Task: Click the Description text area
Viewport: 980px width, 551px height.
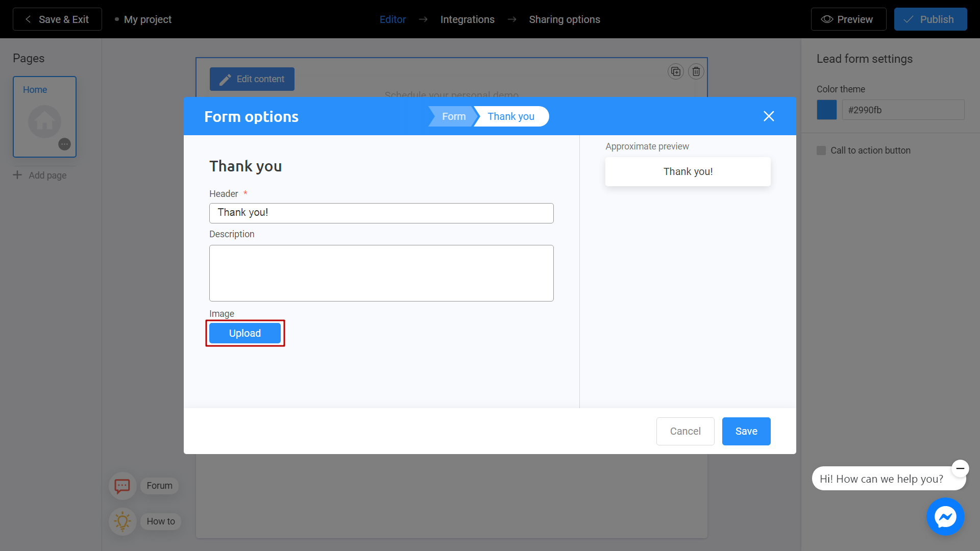Action: [x=382, y=272]
